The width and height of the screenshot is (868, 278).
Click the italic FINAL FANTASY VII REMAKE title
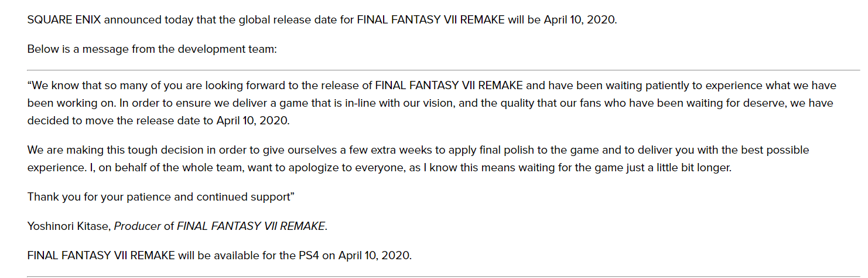click(x=251, y=226)
